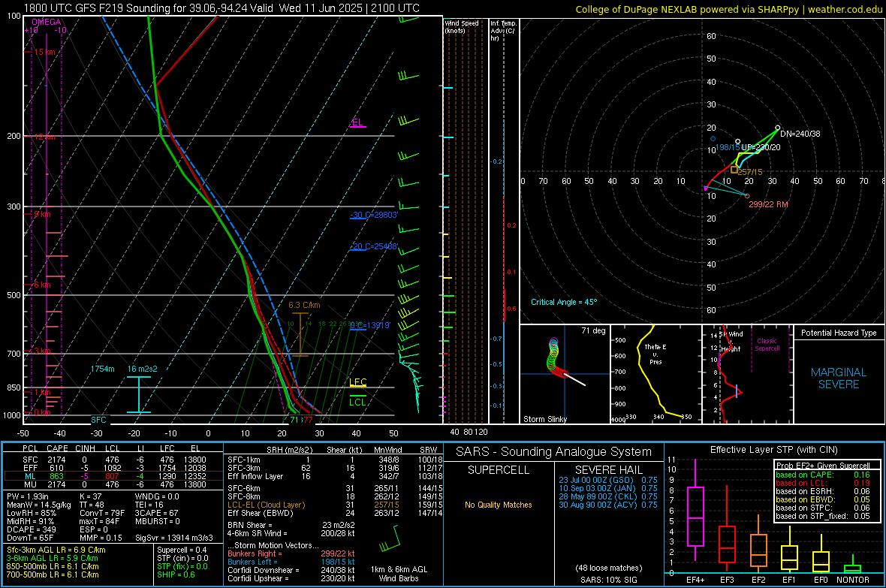Click the red Bunkers Right circle on hodograph
Image resolution: width=886 pixels, height=588 pixels.
pyautogui.click(x=747, y=195)
